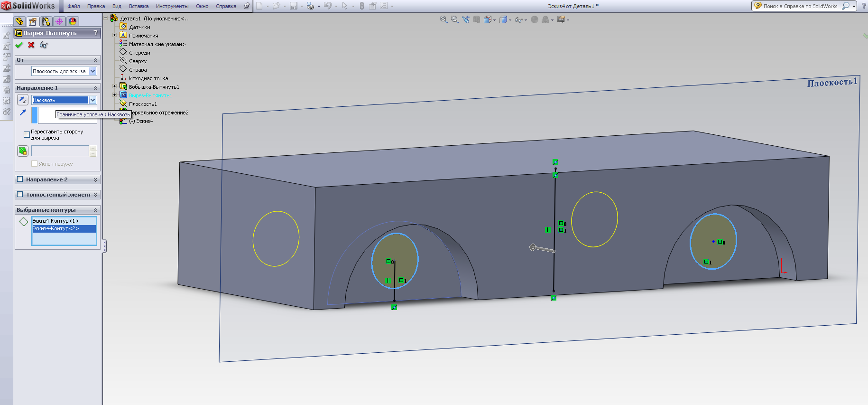Open the Инструменты menu
The image size is (868, 405).
[x=172, y=6]
